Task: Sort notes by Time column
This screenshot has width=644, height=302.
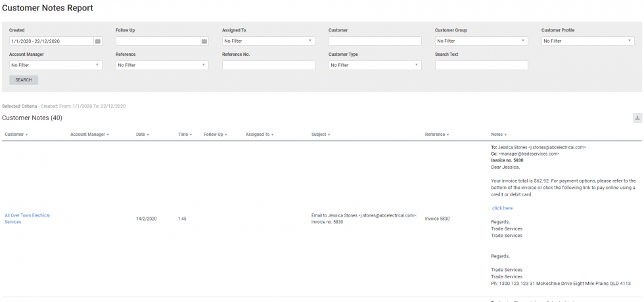Action: pos(185,135)
